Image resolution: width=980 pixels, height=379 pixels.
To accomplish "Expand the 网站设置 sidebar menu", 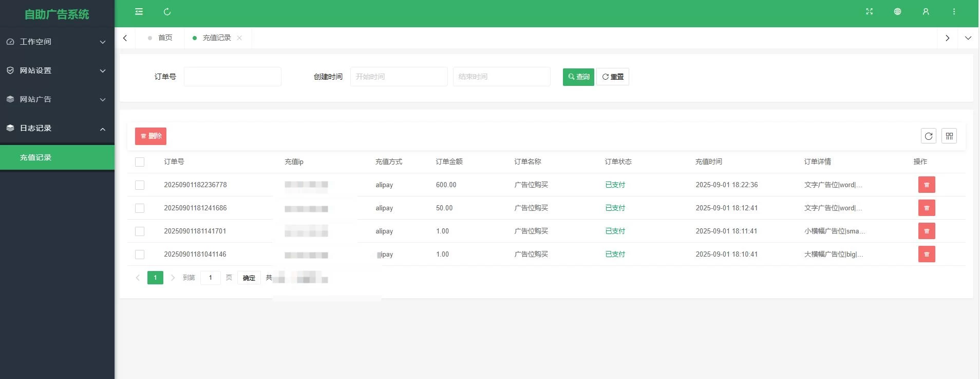I will (57, 70).
